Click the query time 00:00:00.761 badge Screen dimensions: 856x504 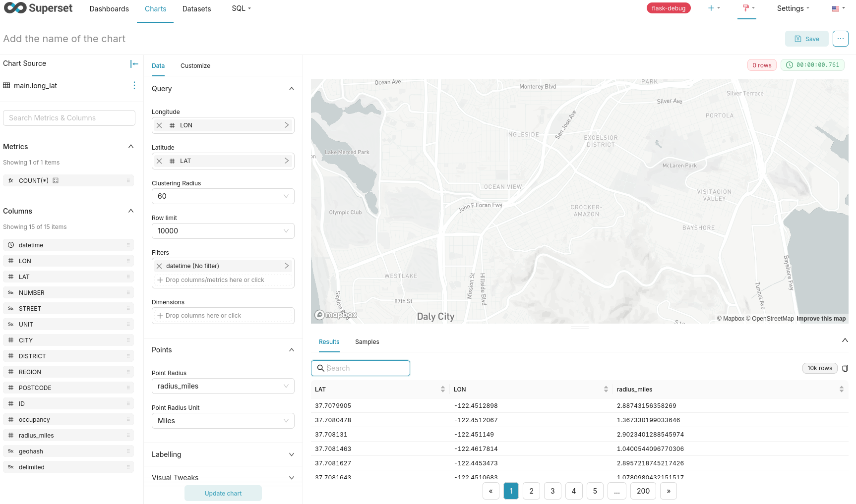click(812, 65)
